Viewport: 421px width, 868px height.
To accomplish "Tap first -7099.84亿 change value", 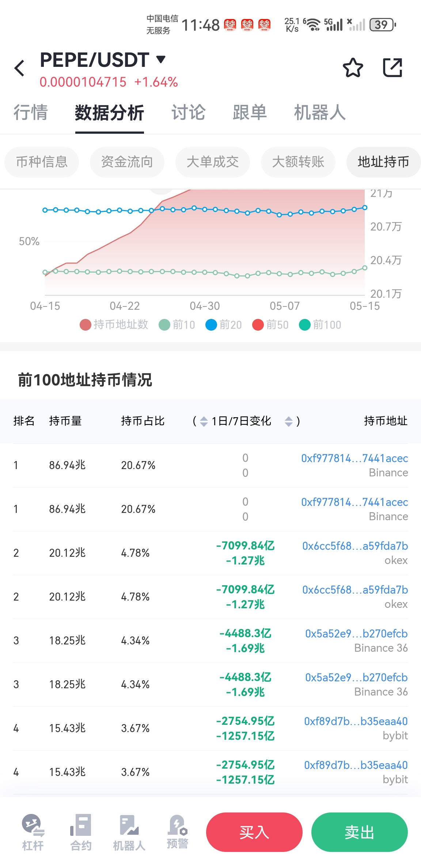I will [245, 546].
